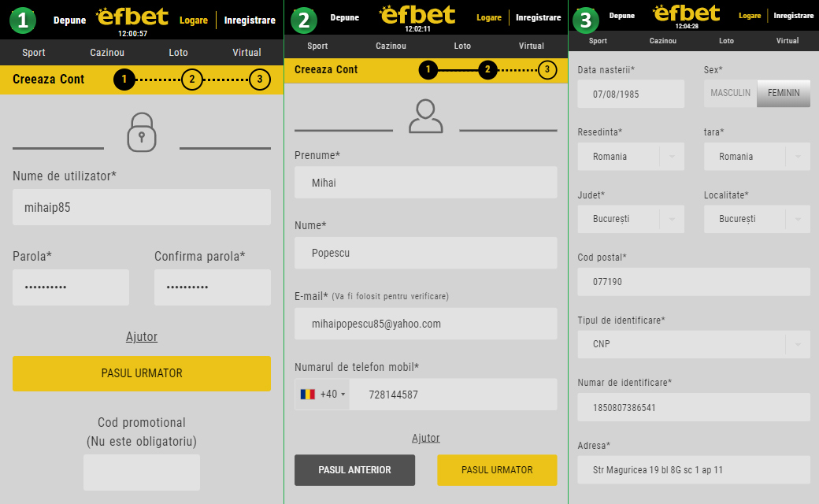Click the Romanian flag in the phone field

[x=307, y=395]
